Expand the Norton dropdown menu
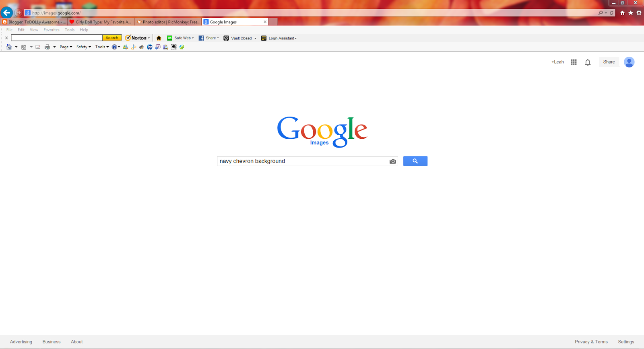The width and height of the screenshot is (644, 349). point(149,38)
